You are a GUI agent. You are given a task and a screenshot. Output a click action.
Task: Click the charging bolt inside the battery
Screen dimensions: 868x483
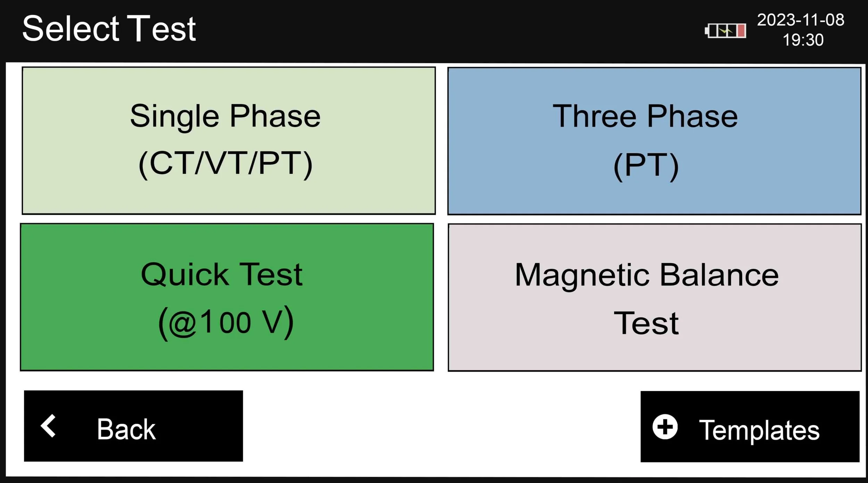point(725,31)
